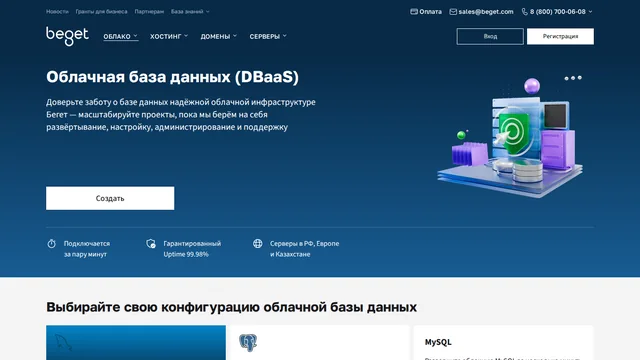Screen dimensions: 640x360
Task: Click the email envelope icon
Action: coord(453,12)
